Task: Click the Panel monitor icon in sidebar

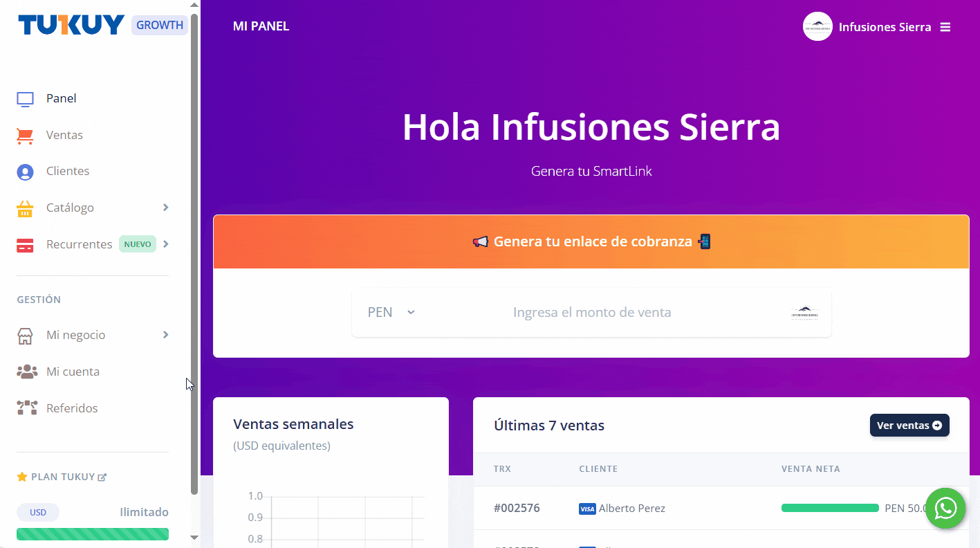Action: pos(25,99)
